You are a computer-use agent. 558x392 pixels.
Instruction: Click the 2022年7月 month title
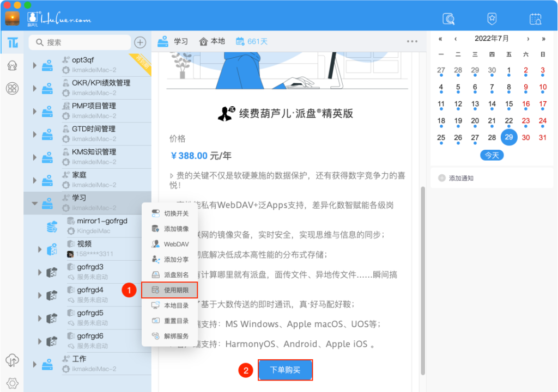coord(492,39)
